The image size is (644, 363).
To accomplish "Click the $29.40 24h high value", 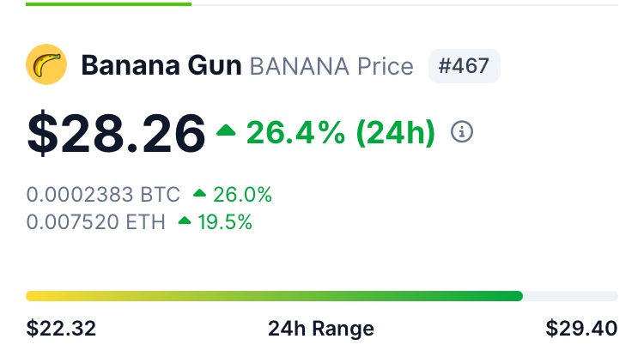I will 581,329.
